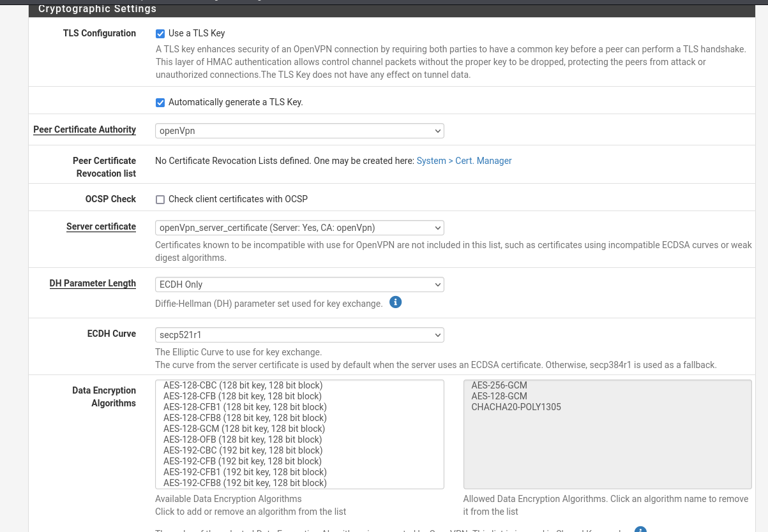Remove AES-128-GCM from allowed algorithms
The image size is (768, 532).
[x=499, y=396]
